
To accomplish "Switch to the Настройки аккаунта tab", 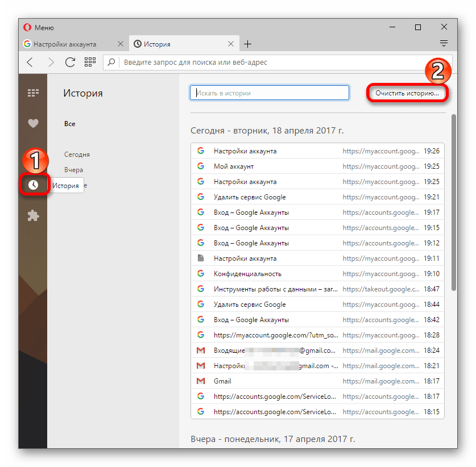I will pos(74,44).
